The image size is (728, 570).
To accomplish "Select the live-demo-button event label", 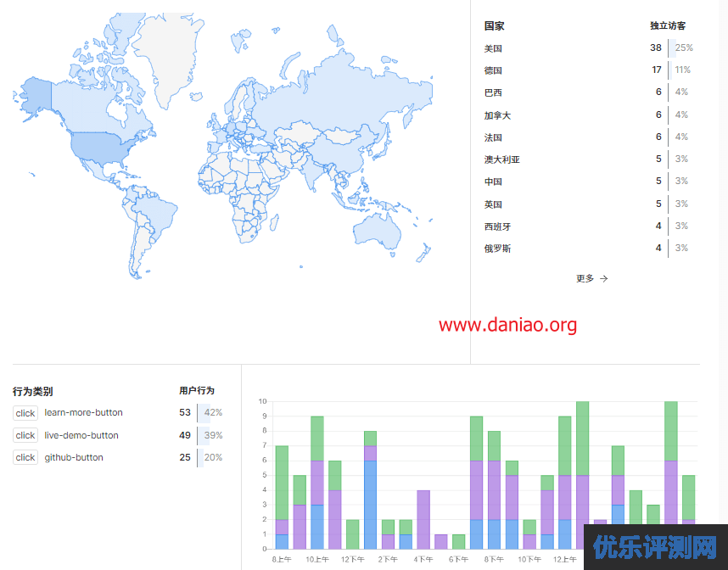I will point(81,435).
